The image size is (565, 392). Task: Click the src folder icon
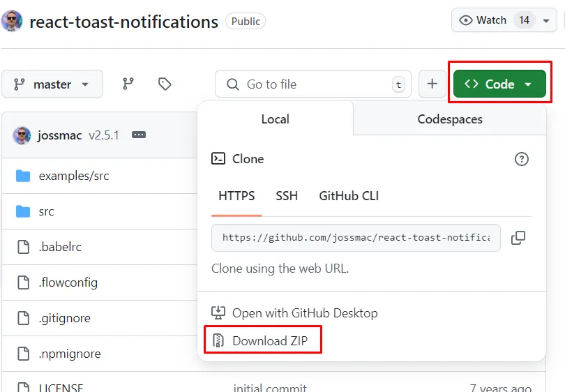pos(23,211)
